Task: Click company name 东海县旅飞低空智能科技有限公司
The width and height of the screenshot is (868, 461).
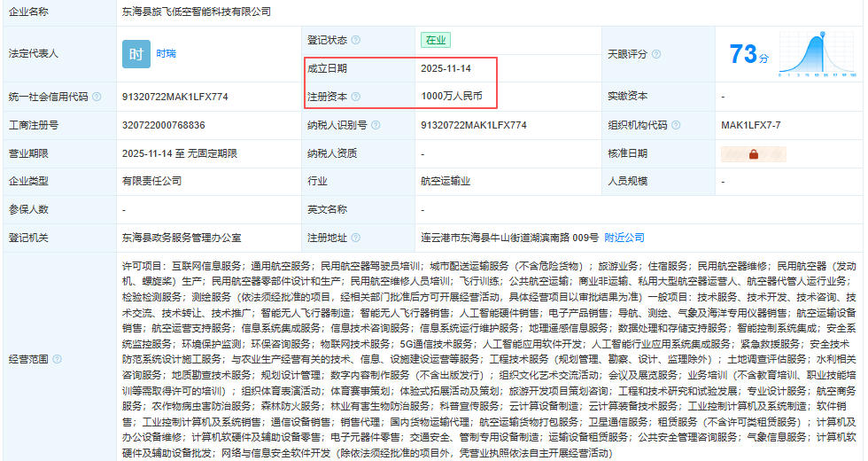Action: coord(196,12)
